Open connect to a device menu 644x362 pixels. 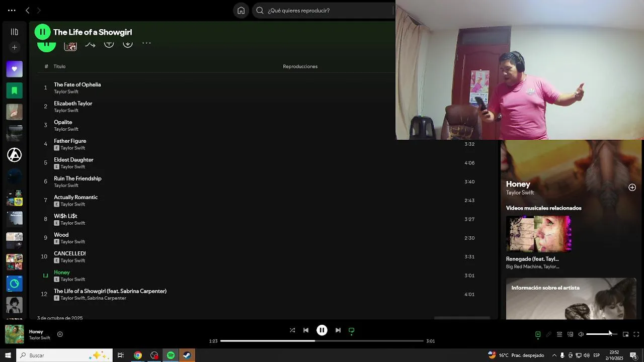pos(570,334)
